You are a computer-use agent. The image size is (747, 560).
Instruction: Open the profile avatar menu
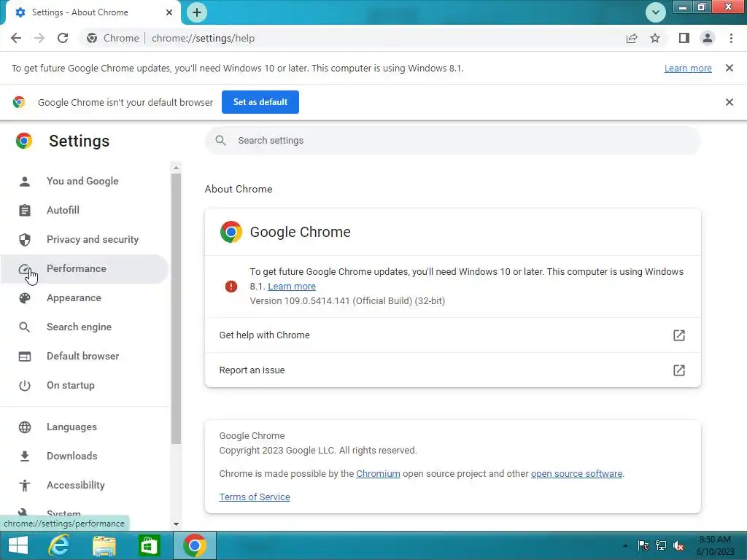(708, 38)
